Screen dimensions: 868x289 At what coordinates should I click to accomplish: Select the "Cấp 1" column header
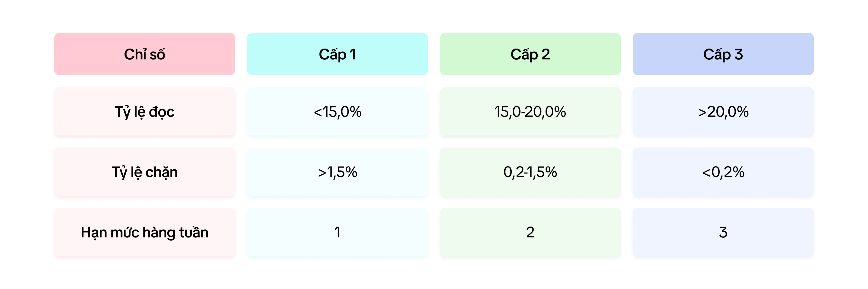(337, 54)
